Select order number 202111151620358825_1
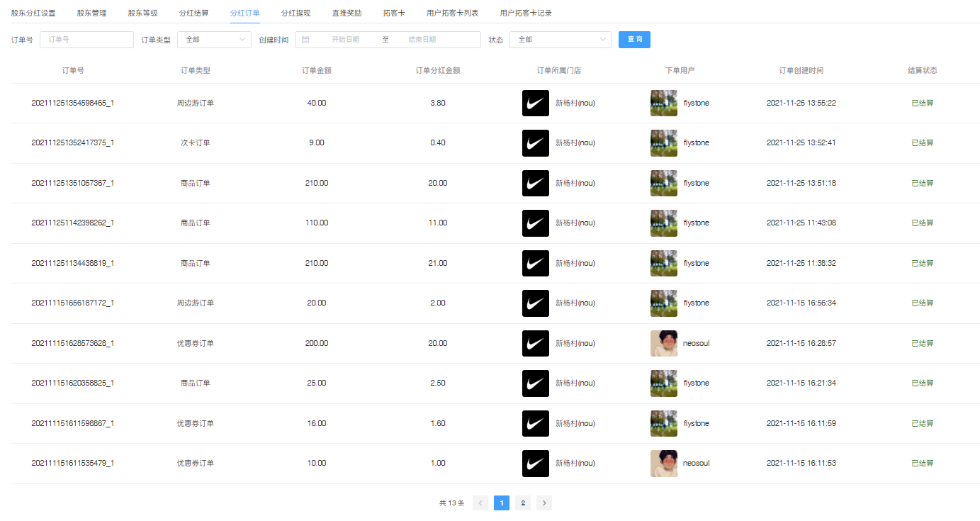Viewport: 980px width, 521px height. tap(73, 383)
